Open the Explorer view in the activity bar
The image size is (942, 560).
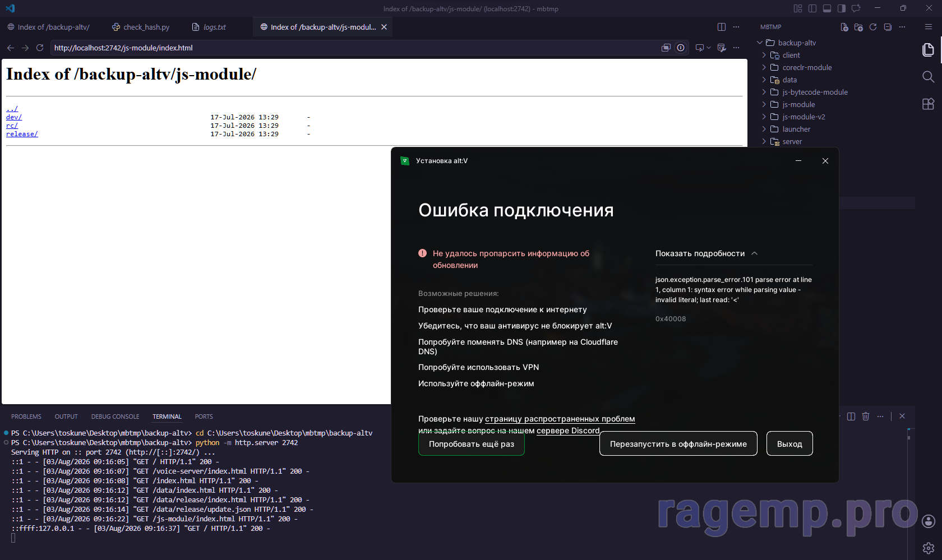coord(929,50)
